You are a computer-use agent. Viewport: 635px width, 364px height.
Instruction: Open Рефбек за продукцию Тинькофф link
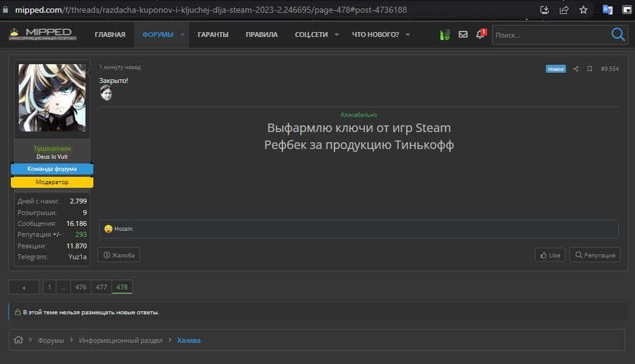[359, 145]
